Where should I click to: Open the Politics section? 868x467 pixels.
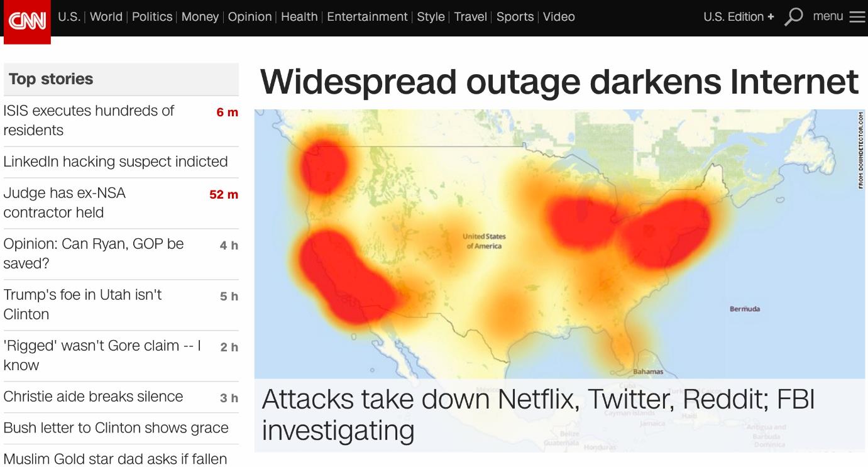pos(152,17)
